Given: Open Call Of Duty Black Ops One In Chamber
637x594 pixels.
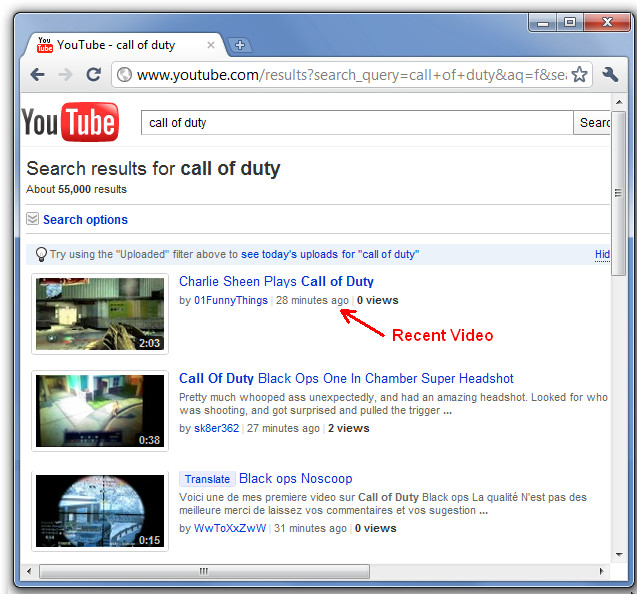Looking at the screenshot, I should (x=346, y=378).
